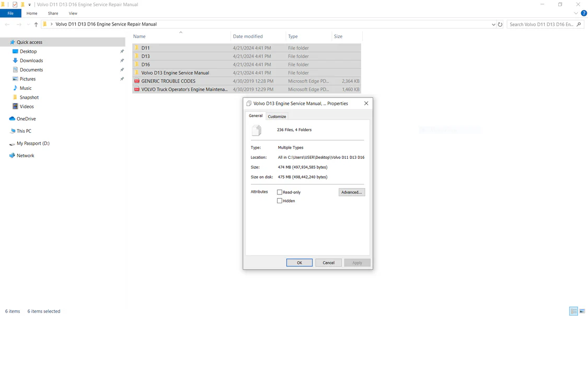The width and height of the screenshot is (588, 371).
Task: Switch to details view button
Action: (573, 311)
